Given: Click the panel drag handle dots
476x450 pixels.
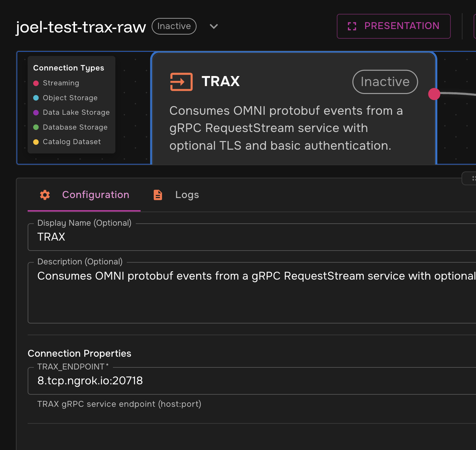Looking at the screenshot, I should tap(474, 178).
